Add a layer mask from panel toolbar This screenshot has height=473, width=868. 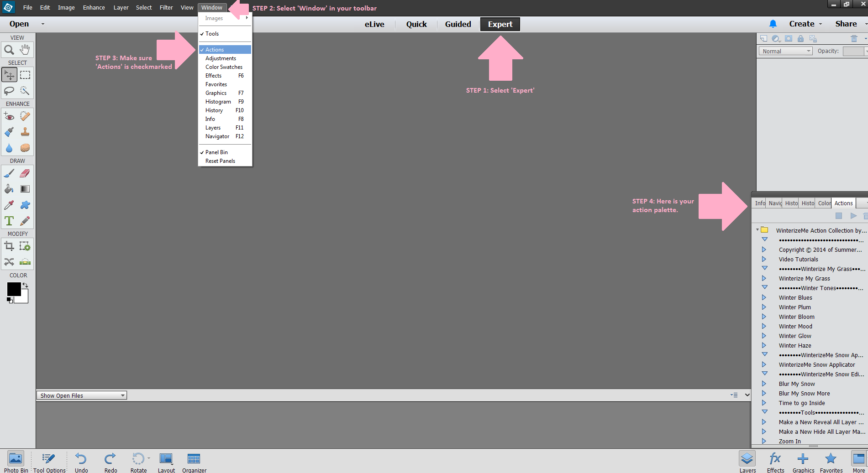[x=789, y=39]
